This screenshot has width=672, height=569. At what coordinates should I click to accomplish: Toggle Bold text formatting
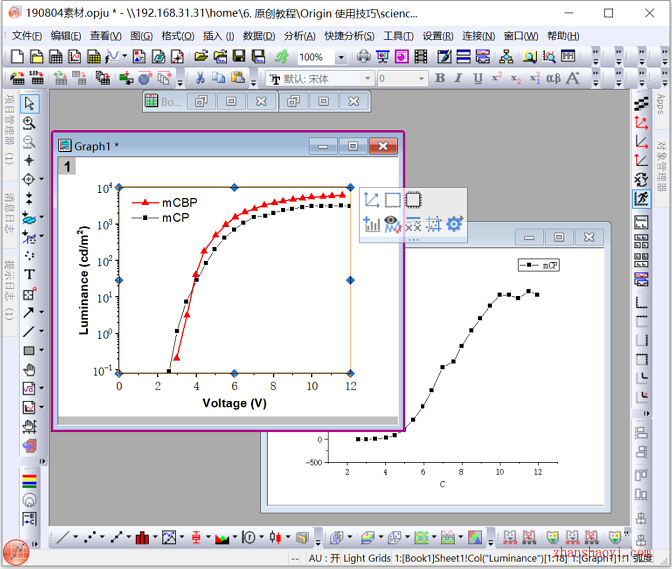440,78
